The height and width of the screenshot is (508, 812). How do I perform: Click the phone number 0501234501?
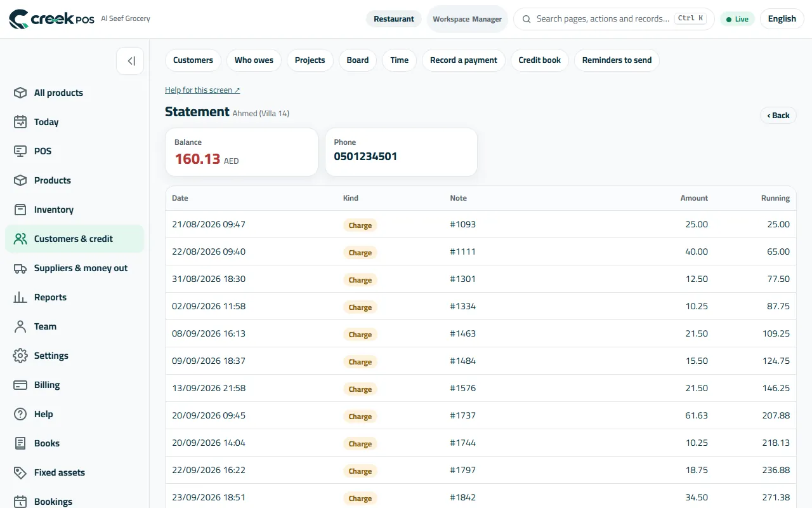click(365, 157)
